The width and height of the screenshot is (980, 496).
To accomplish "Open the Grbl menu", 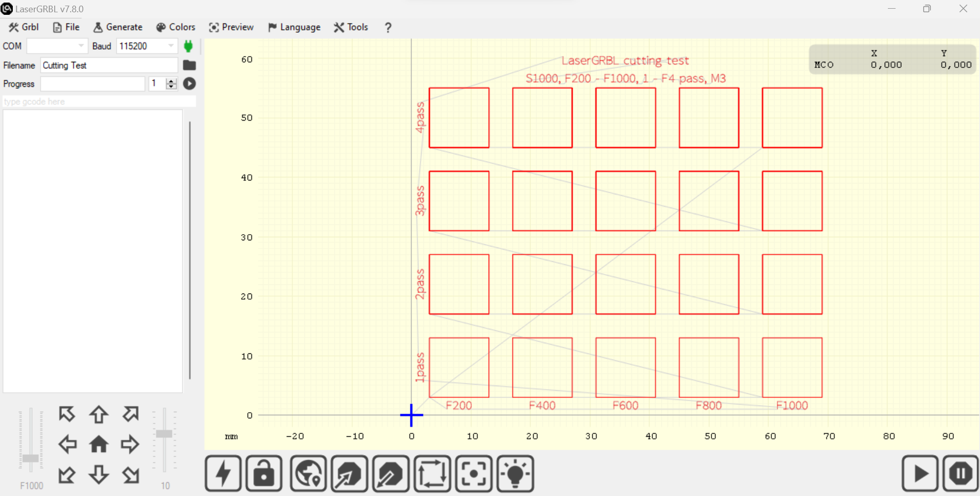I will [24, 27].
